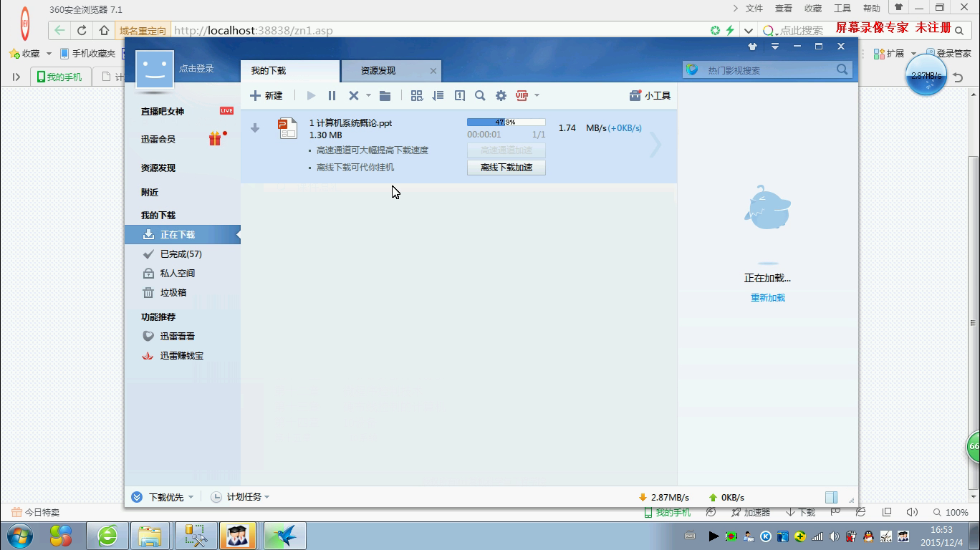This screenshot has width=980, height=550.
Task: Expand task details with the right chevron
Action: (655, 145)
